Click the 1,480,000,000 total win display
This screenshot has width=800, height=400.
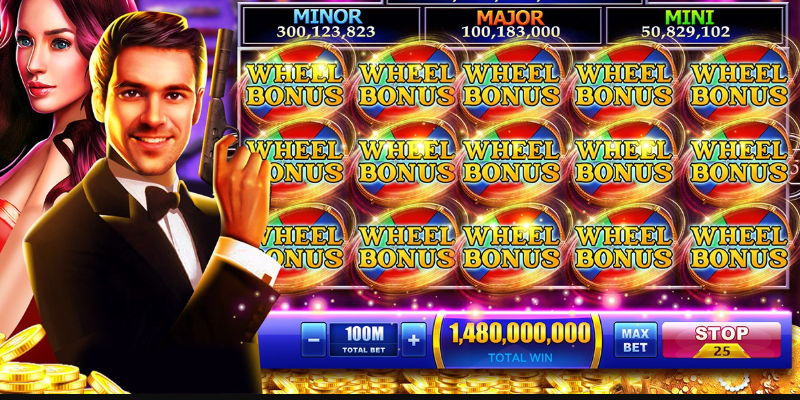coord(517,341)
